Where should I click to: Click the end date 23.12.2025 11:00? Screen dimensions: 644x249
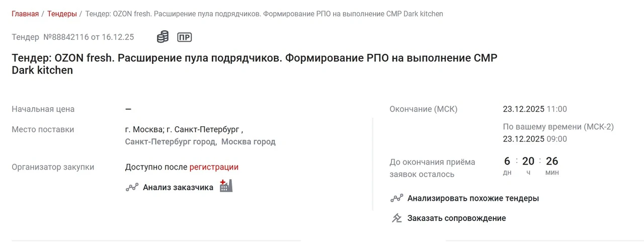(x=535, y=109)
